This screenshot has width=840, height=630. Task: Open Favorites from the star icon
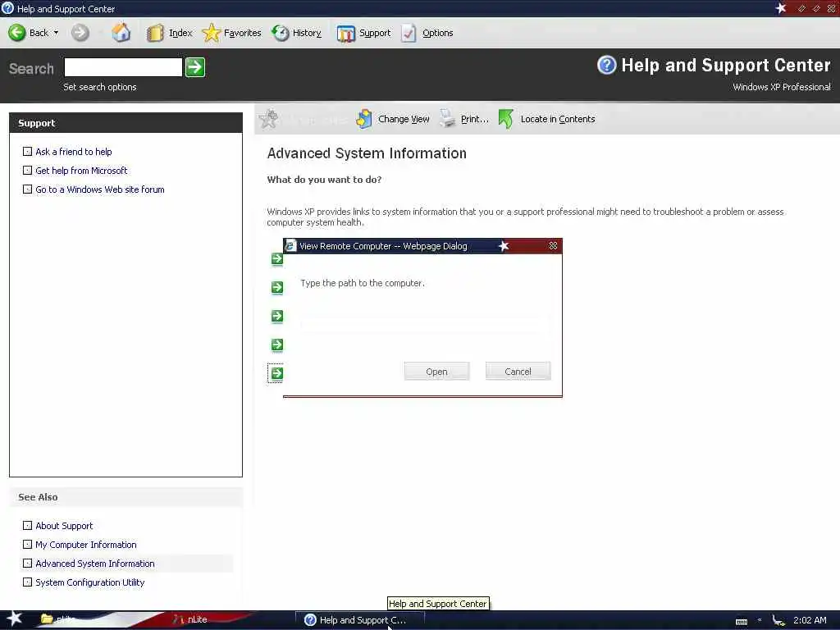211,33
